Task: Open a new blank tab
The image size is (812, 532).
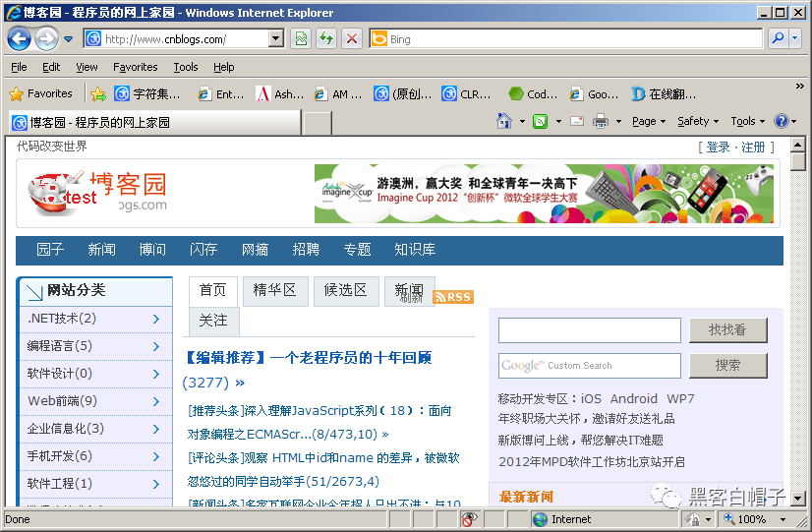Action: [317, 123]
